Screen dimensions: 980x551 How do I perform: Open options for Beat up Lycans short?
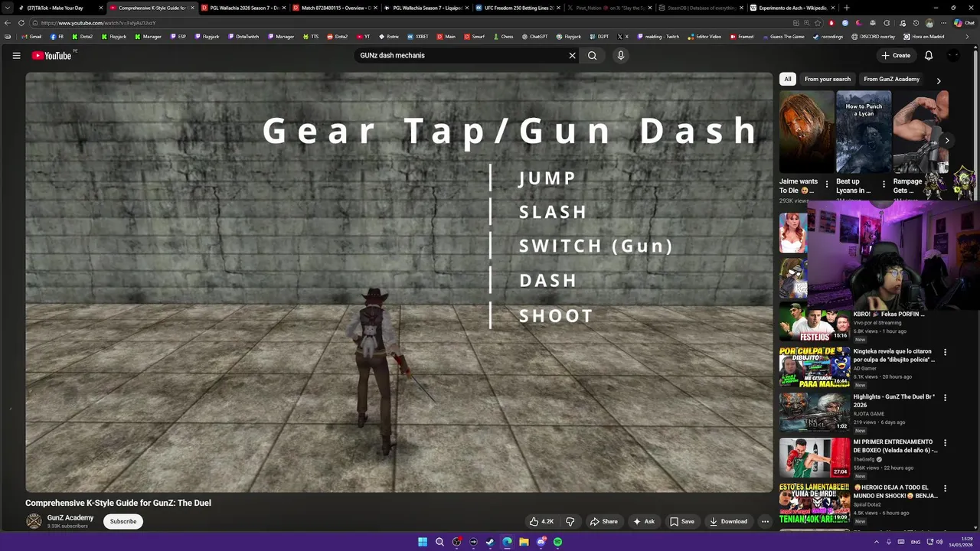click(884, 184)
